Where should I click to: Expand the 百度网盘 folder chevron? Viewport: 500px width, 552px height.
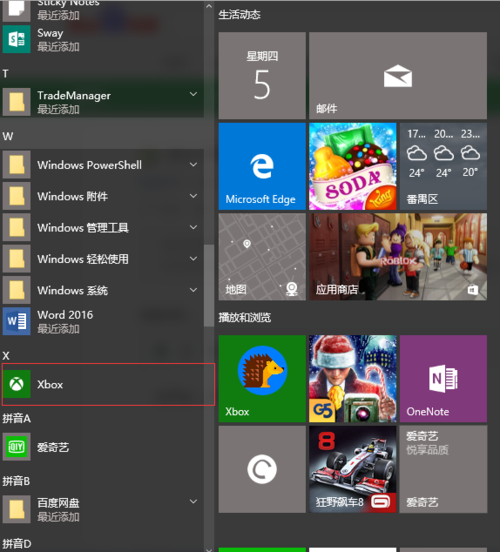click(193, 501)
